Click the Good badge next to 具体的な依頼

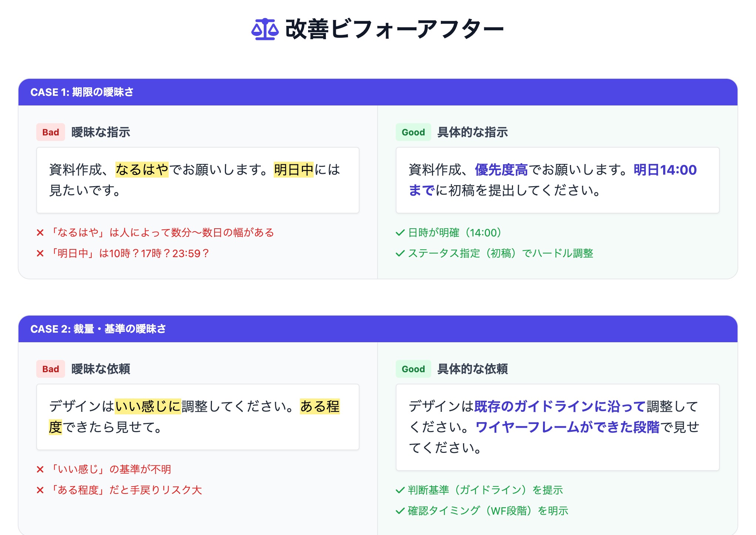coord(413,369)
